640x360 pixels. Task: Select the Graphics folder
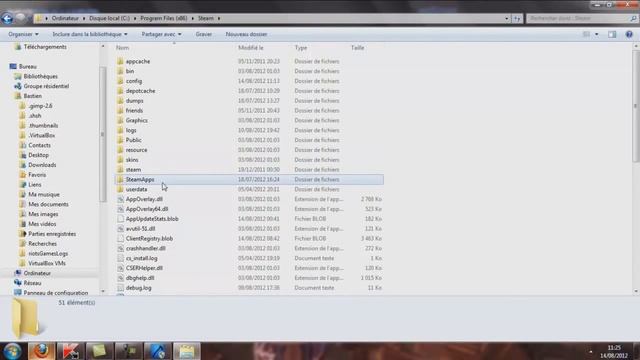(x=137, y=120)
